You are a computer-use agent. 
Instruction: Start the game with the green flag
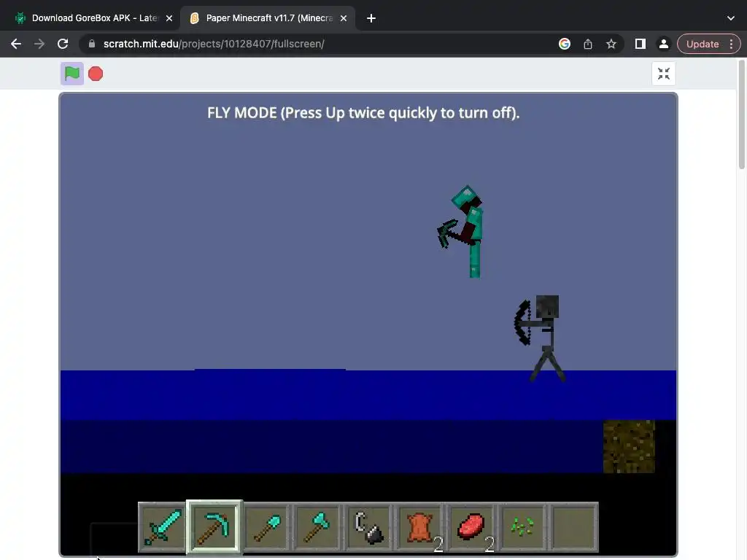tap(72, 74)
